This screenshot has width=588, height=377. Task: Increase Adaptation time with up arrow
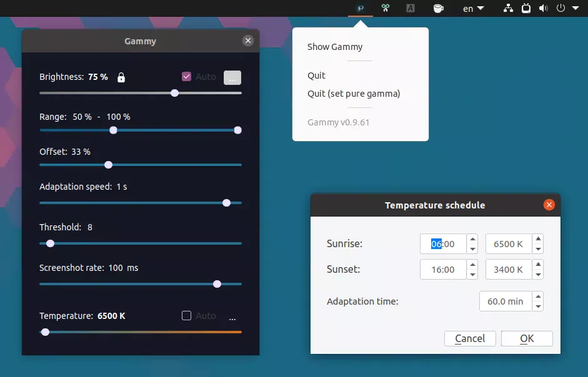tap(538, 296)
